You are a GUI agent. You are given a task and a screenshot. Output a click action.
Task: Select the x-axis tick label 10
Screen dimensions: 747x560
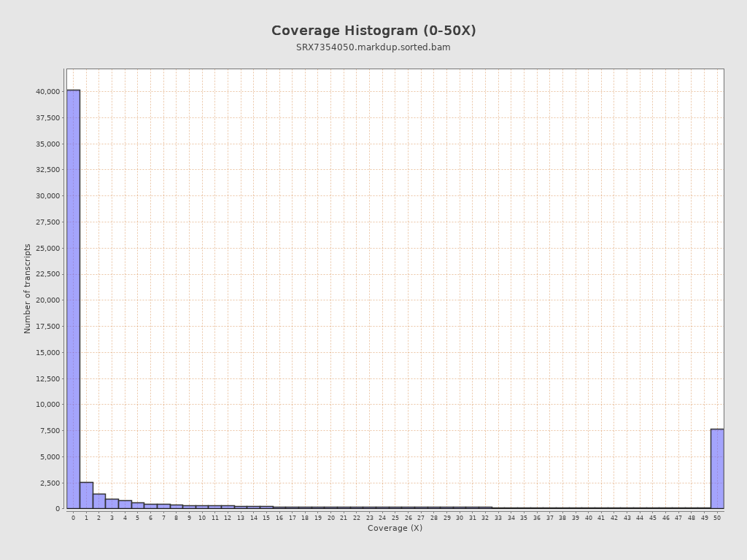(x=202, y=518)
